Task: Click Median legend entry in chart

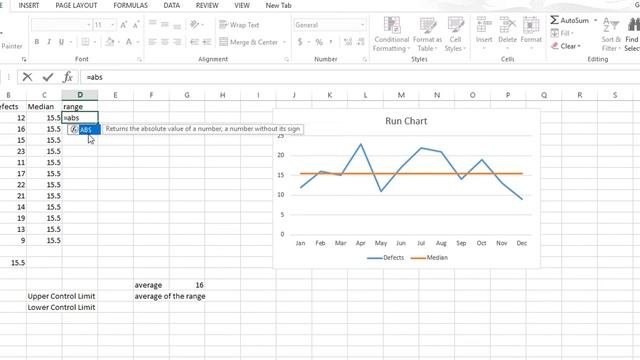Action: (x=429, y=258)
